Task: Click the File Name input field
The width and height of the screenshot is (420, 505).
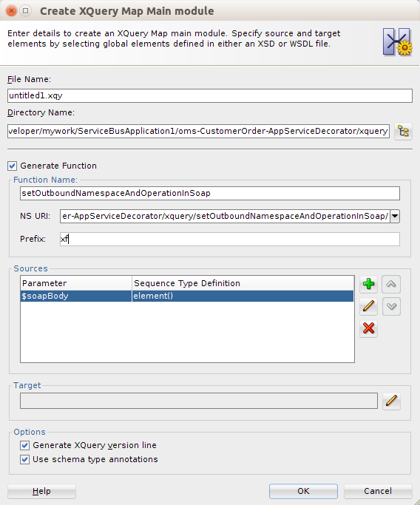Action: [x=210, y=95]
